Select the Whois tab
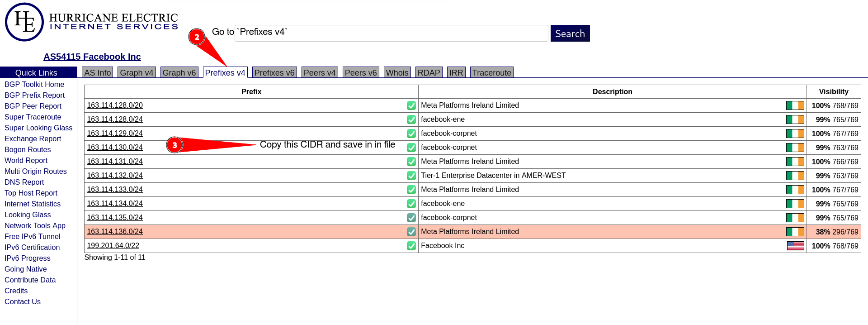This screenshot has width=868, height=325. [x=397, y=73]
